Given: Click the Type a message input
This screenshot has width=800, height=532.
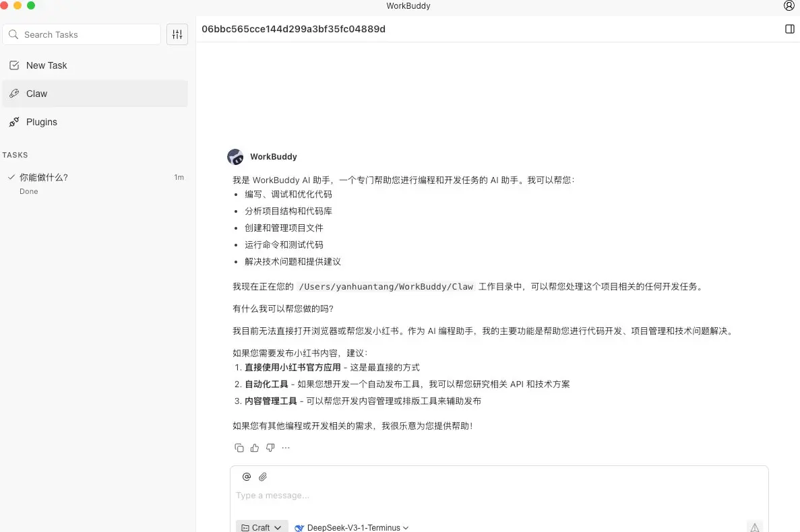Looking at the screenshot, I should tap(499, 495).
